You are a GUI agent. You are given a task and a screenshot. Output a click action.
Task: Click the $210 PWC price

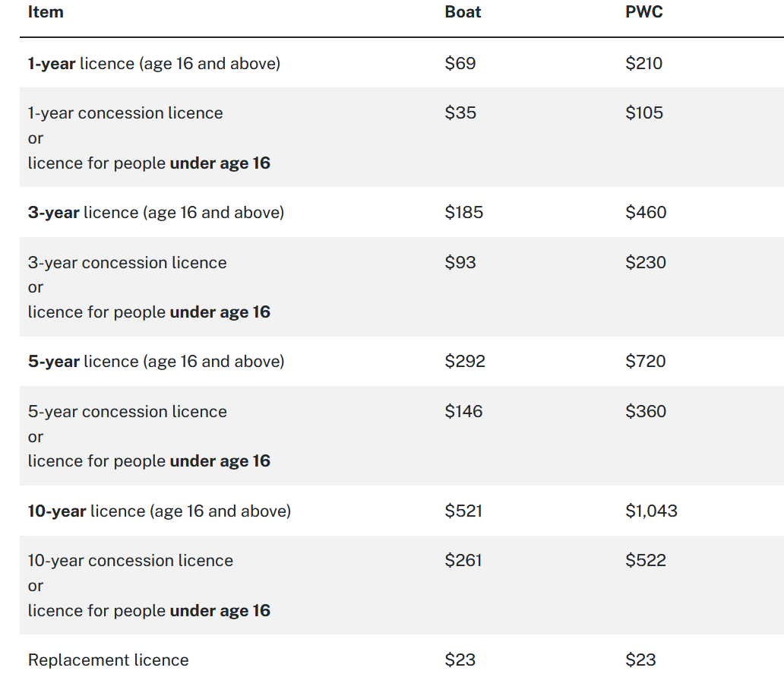[x=643, y=64]
